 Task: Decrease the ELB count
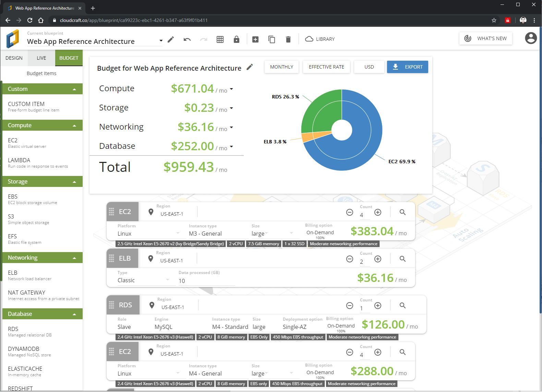coord(350,259)
